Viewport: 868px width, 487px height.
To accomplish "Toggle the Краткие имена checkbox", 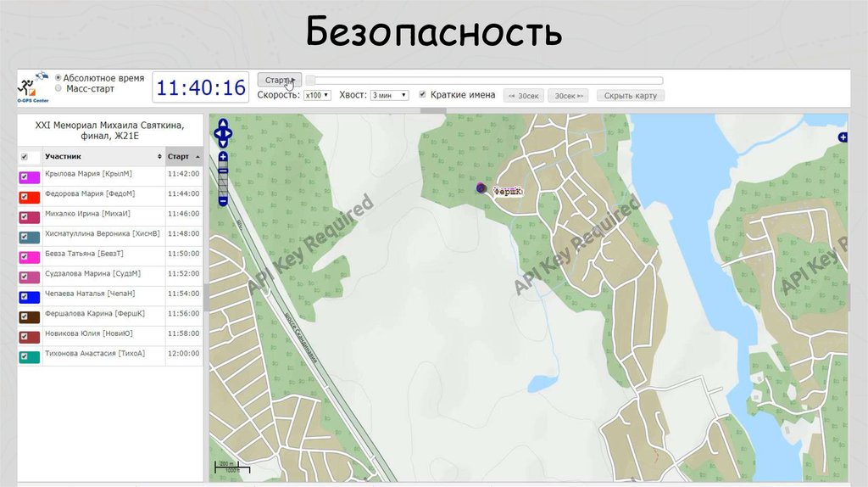I will [422, 95].
